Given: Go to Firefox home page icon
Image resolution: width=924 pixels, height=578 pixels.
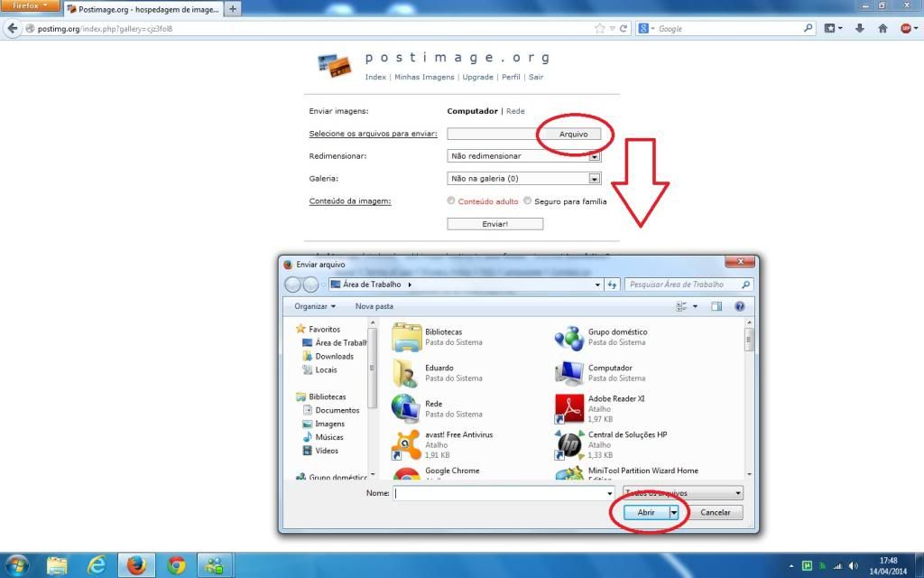Looking at the screenshot, I should pos(882,28).
